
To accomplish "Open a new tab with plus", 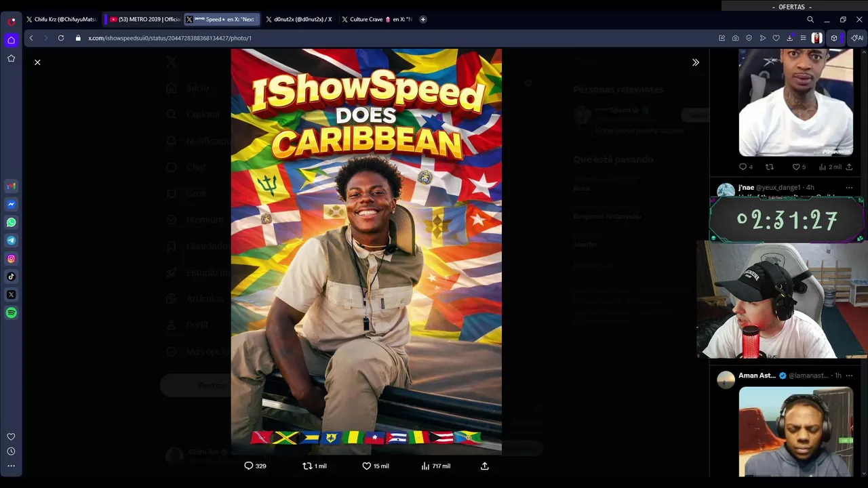I will click(423, 20).
